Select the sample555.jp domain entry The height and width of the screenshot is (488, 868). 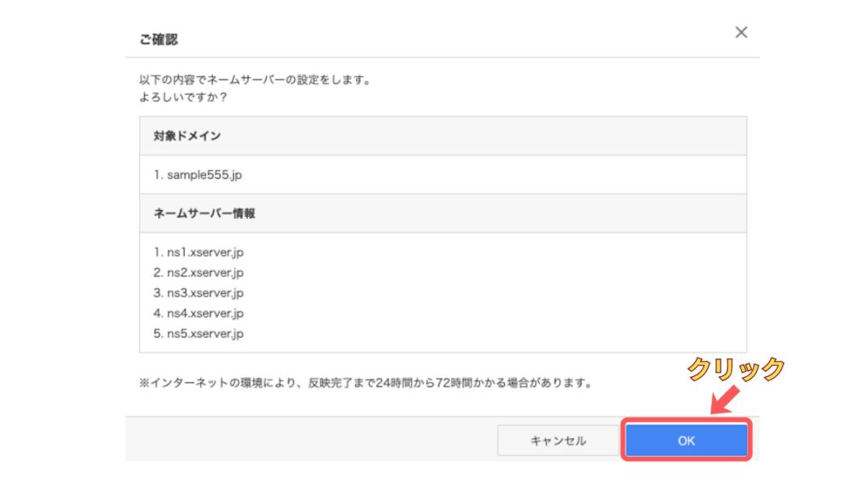click(193, 175)
